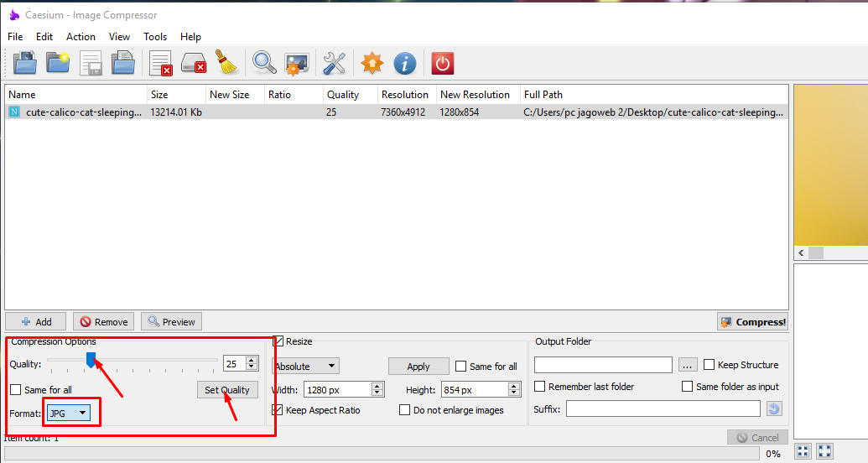Increase Height value with up arrow
The width and height of the screenshot is (868, 463).
tap(514, 386)
